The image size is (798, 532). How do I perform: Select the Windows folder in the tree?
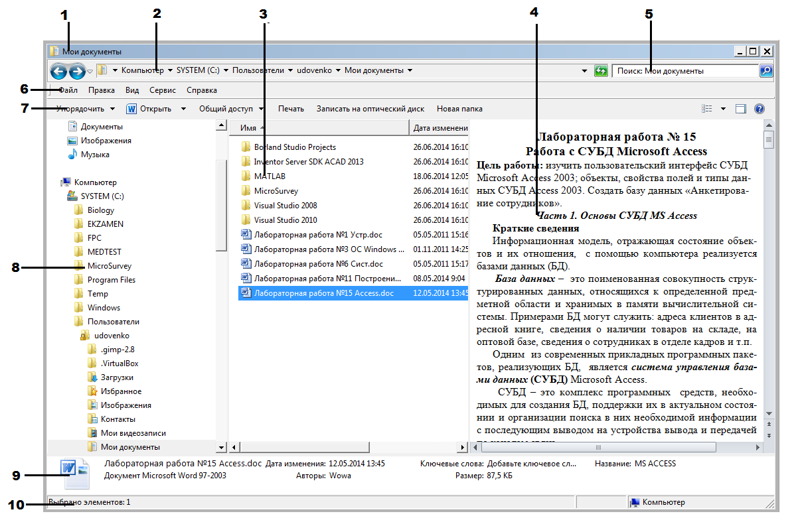[104, 308]
